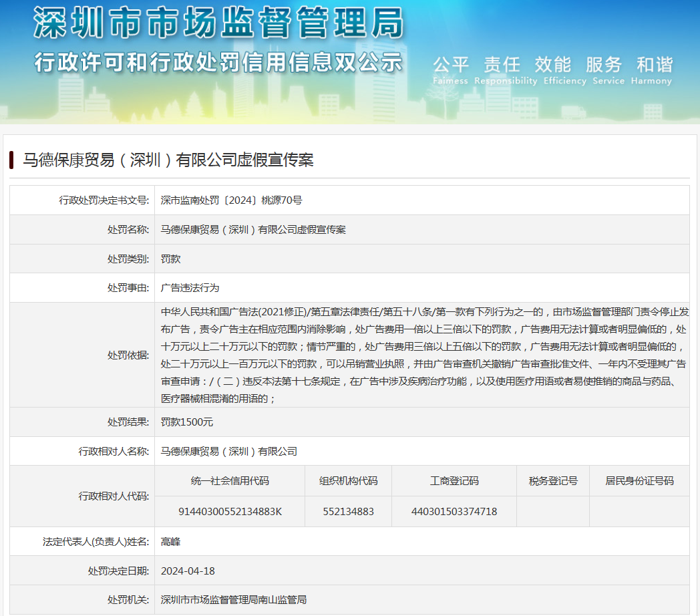Select the page heading 马德保康贸易虚假宣传案

pyautogui.click(x=168, y=160)
